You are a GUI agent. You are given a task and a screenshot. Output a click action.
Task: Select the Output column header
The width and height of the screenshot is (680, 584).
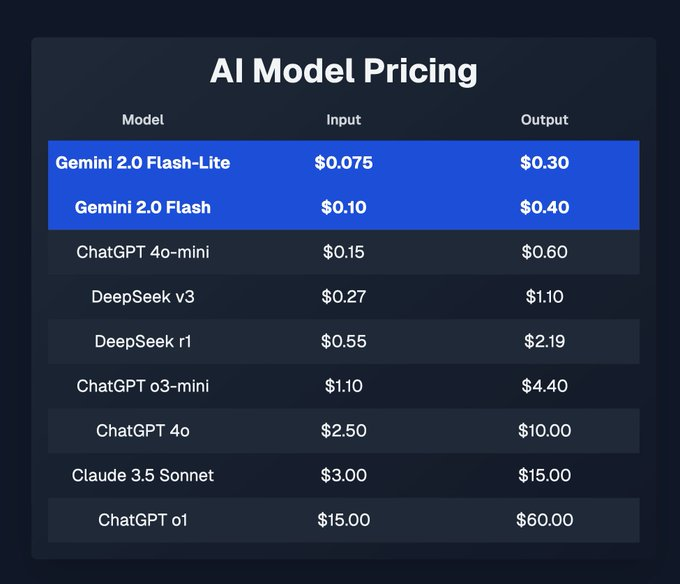pos(544,120)
